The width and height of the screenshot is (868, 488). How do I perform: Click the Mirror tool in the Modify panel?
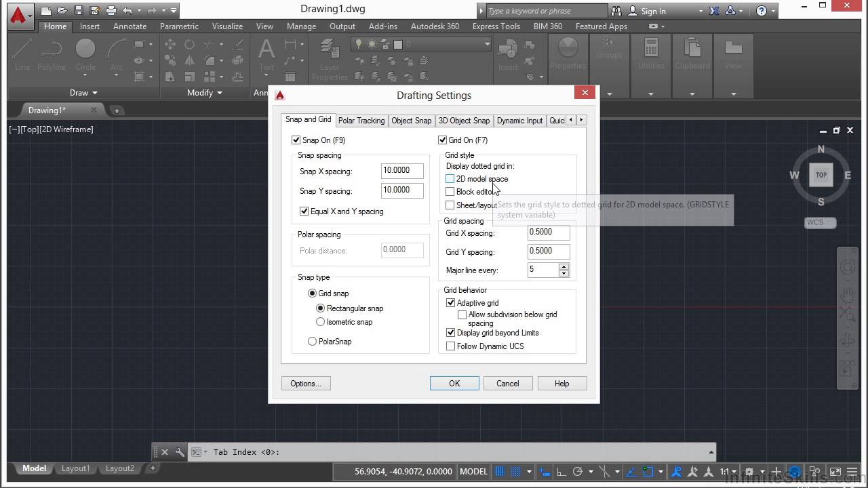[189, 61]
